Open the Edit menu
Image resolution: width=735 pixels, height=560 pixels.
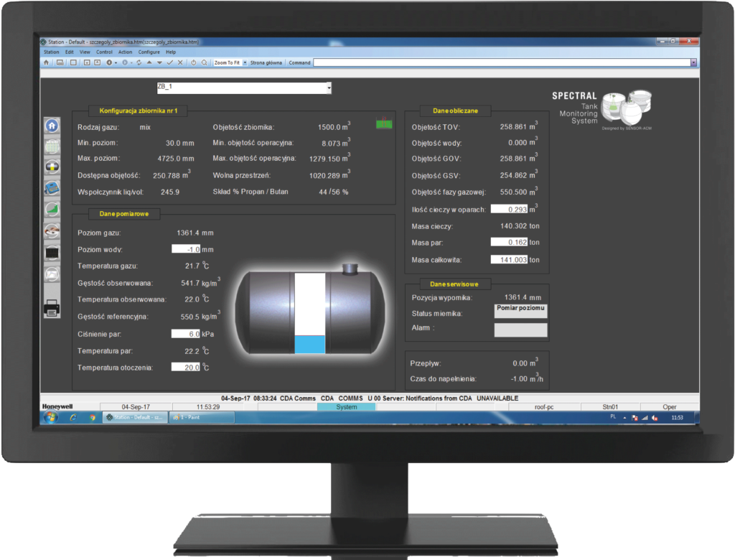[70, 52]
